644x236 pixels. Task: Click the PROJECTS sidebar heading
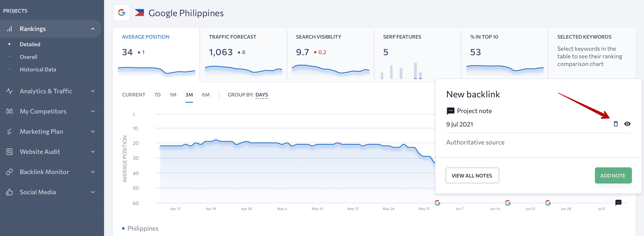coord(15,11)
